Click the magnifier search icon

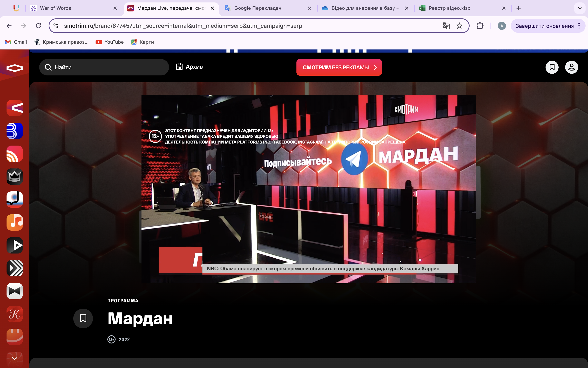click(x=48, y=67)
